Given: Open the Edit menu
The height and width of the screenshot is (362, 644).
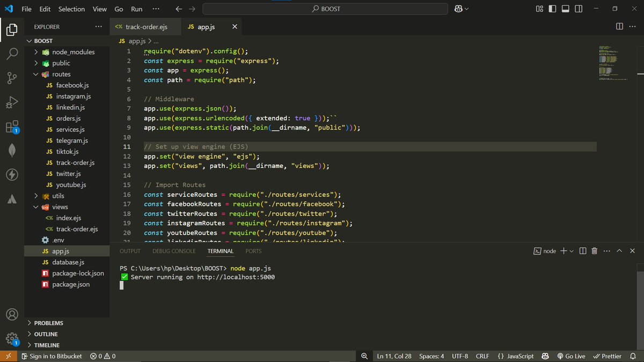Looking at the screenshot, I should click(x=45, y=9).
